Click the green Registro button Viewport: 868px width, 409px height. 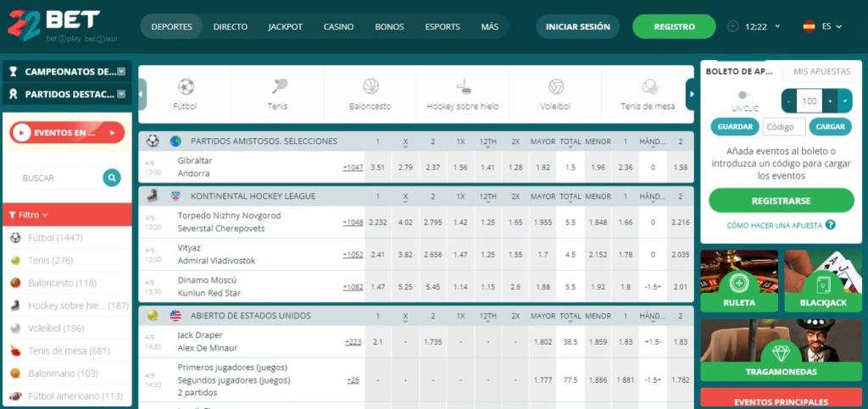point(674,27)
